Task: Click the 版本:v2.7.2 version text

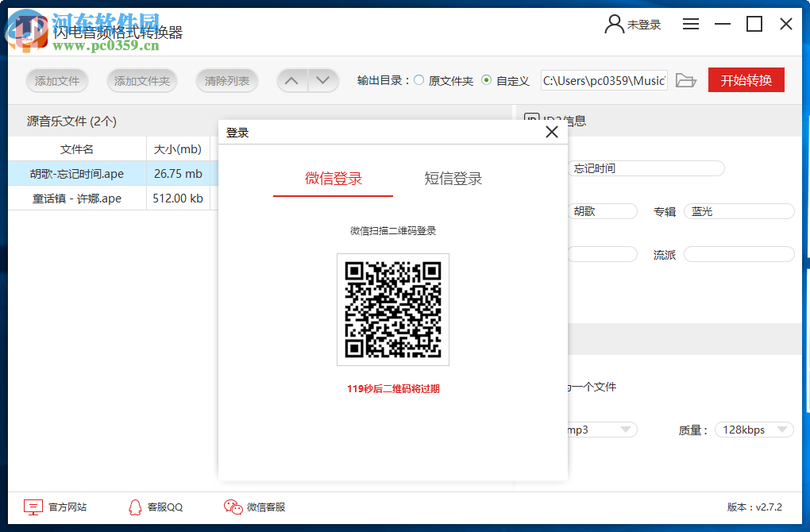Action: 754,507
